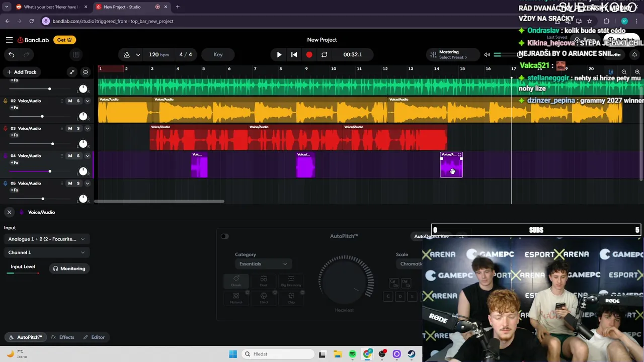This screenshot has height=362, width=644.
Task: Open the Analogue 1 + 2 input dropdown
Action: pyautogui.click(x=46, y=239)
